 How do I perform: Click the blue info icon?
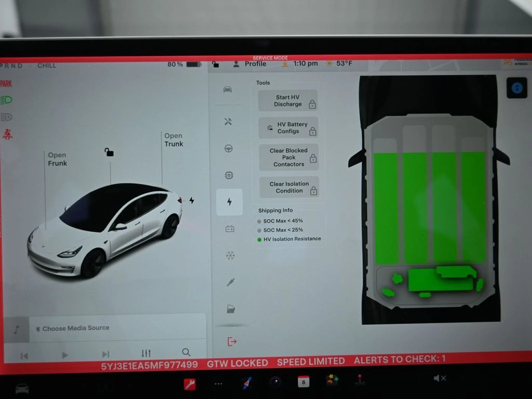point(516,88)
